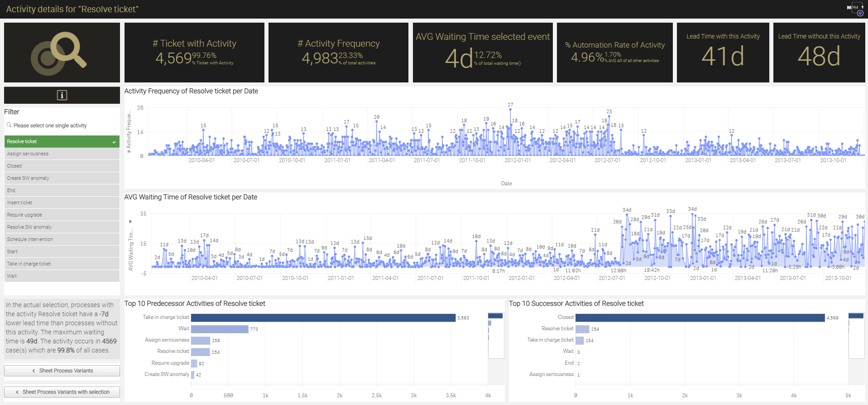Click Lead Time with this Activity KPI
868x405 pixels.
pos(723,53)
